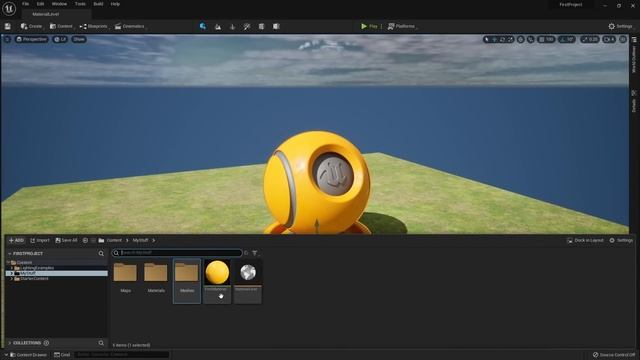Select the Translate gizmo tool

pyautogui.click(x=494, y=40)
